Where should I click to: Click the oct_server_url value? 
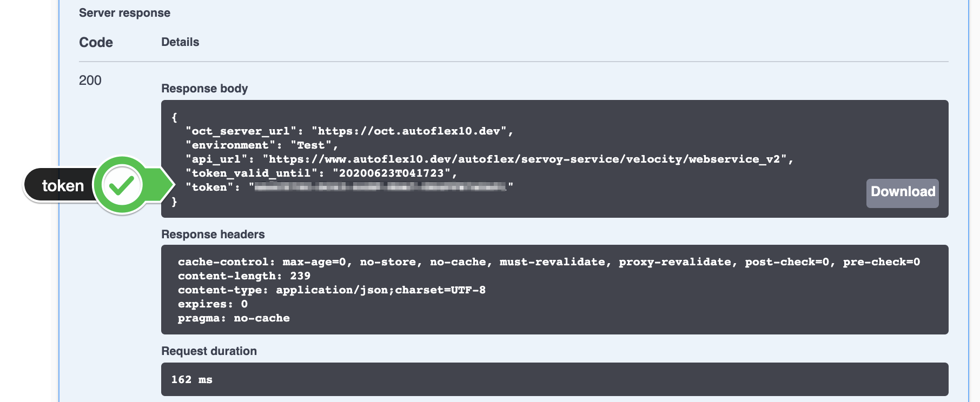click(x=409, y=131)
